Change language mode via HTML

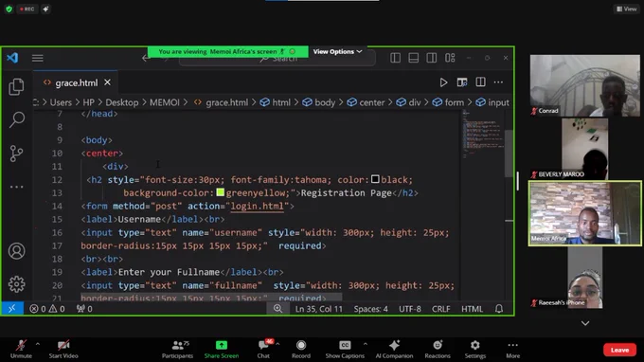[472, 309]
